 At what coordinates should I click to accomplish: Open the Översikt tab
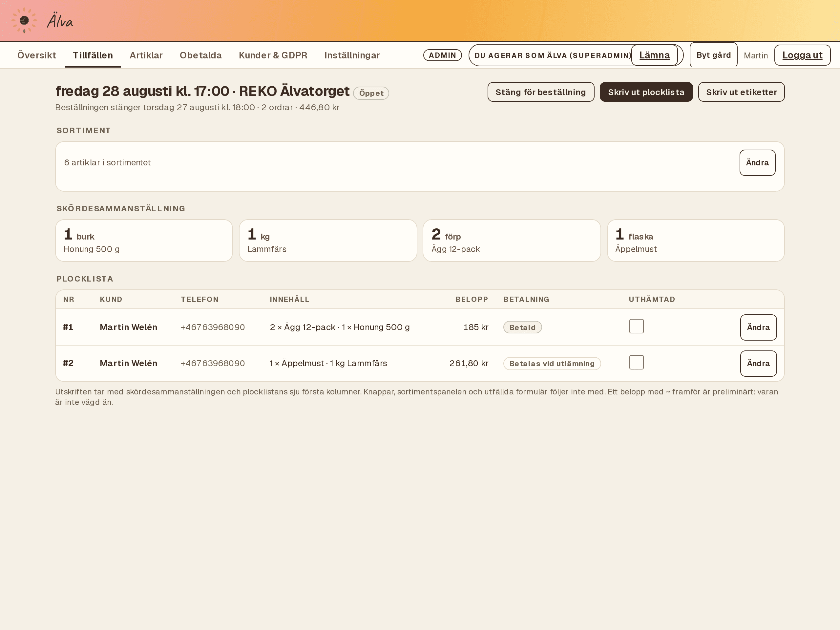pos(36,55)
